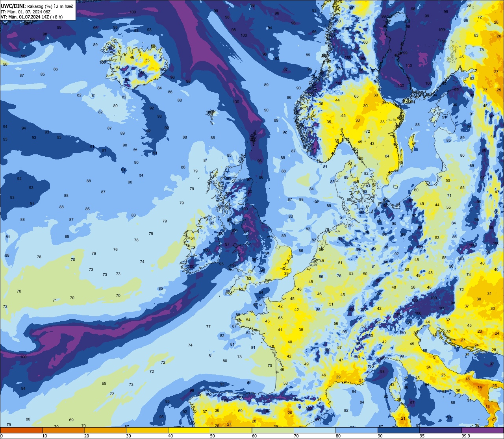Click the darkest orange 0–10 legend swatch

tap(21, 430)
